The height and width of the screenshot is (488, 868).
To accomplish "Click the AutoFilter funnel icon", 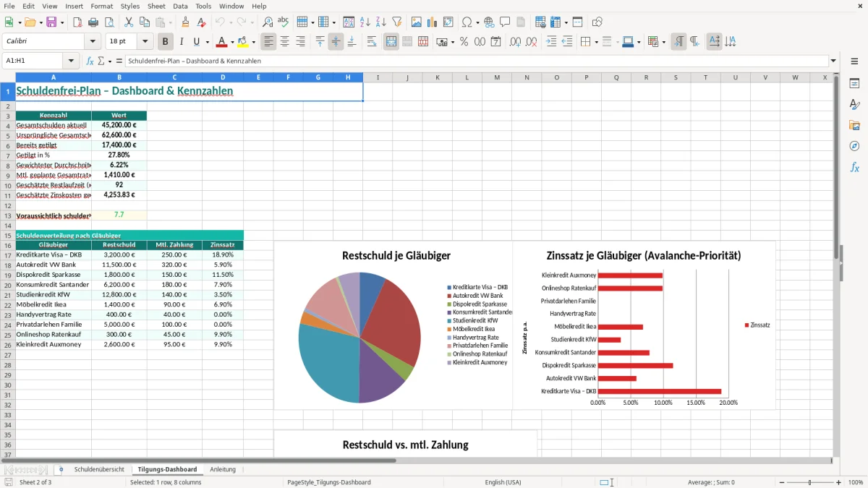I will coord(396,22).
